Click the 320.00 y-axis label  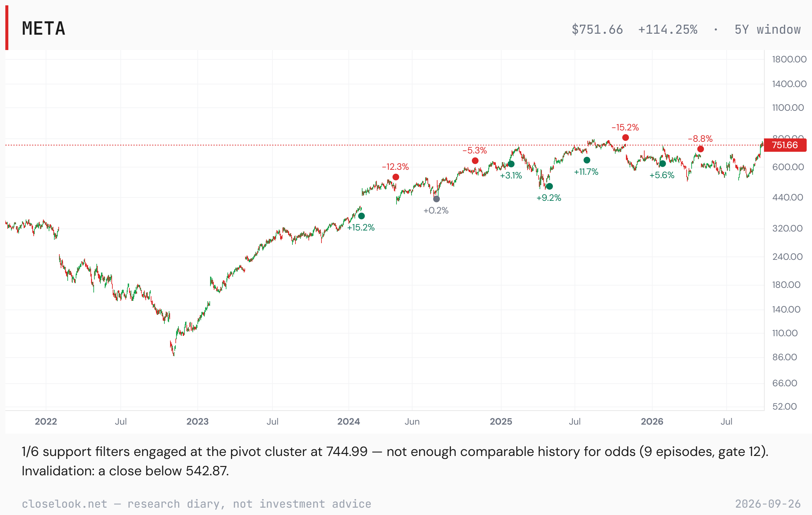787,229
